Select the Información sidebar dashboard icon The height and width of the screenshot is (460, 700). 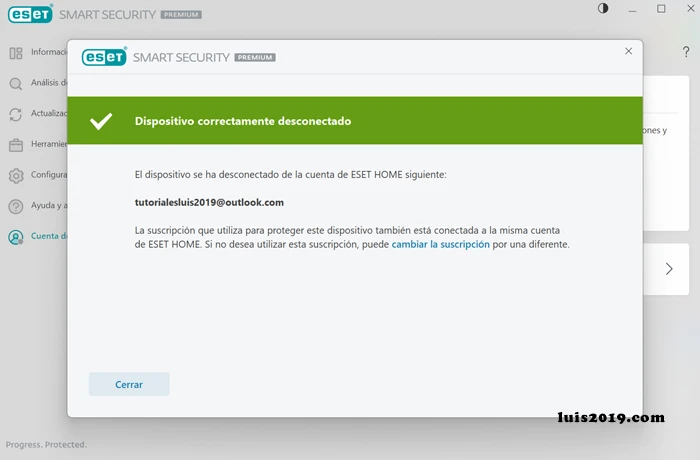click(x=16, y=54)
